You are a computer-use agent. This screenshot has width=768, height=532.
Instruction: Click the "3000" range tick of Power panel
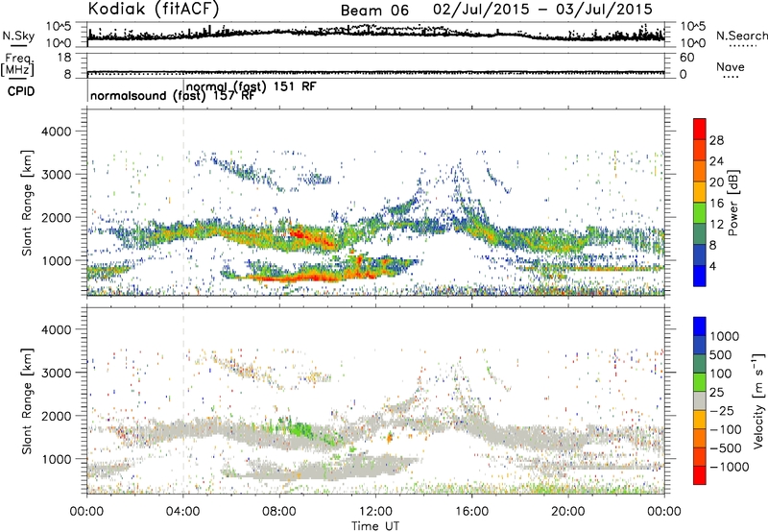pos(57,175)
